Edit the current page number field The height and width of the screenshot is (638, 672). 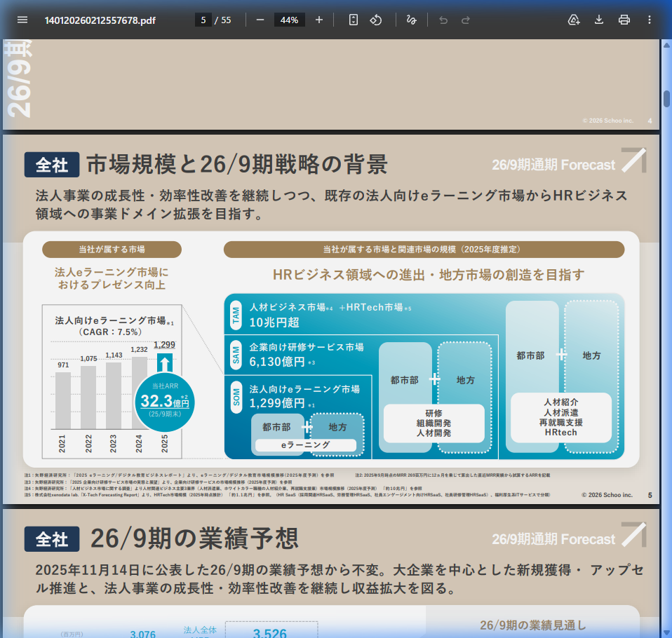click(x=204, y=20)
